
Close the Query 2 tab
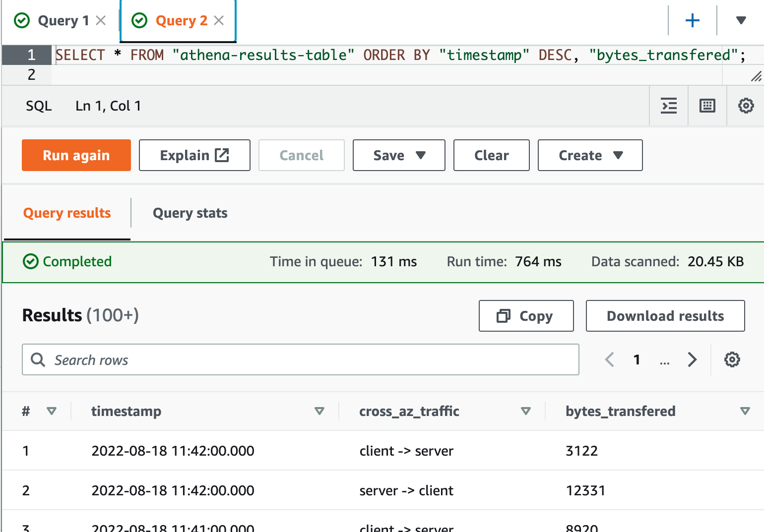(x=219, y=20)
